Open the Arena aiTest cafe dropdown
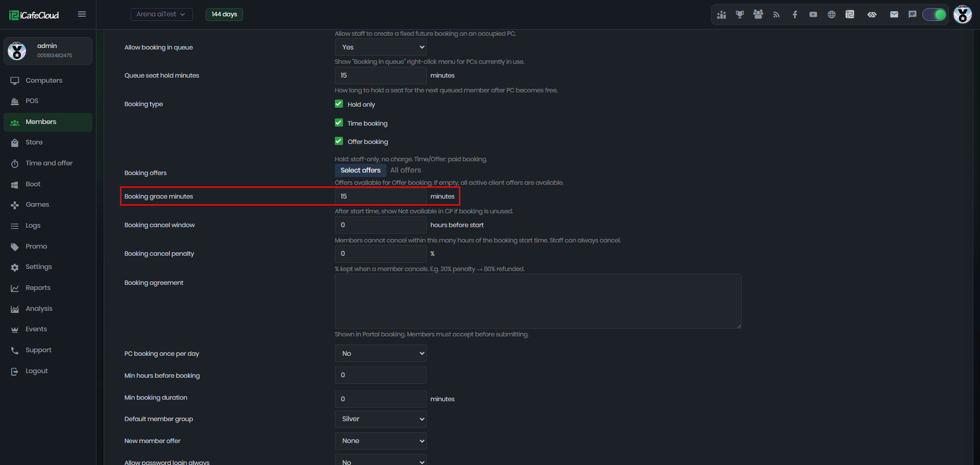Image resolution: width=980 pixels, height=465 pixels. (x=161, y=14)
